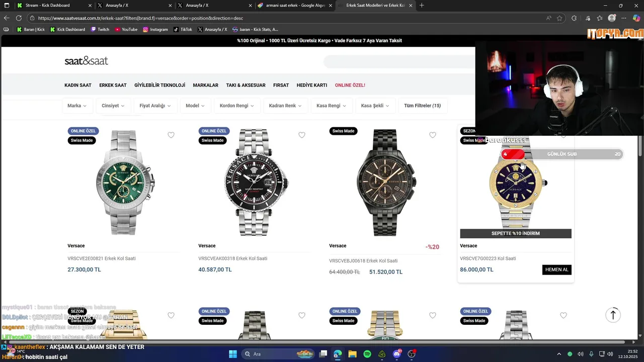The height and width of the screenshot is (362, 644).
Task: Open File Explorer from the taskbar
Action: click(x=353, y=354)
